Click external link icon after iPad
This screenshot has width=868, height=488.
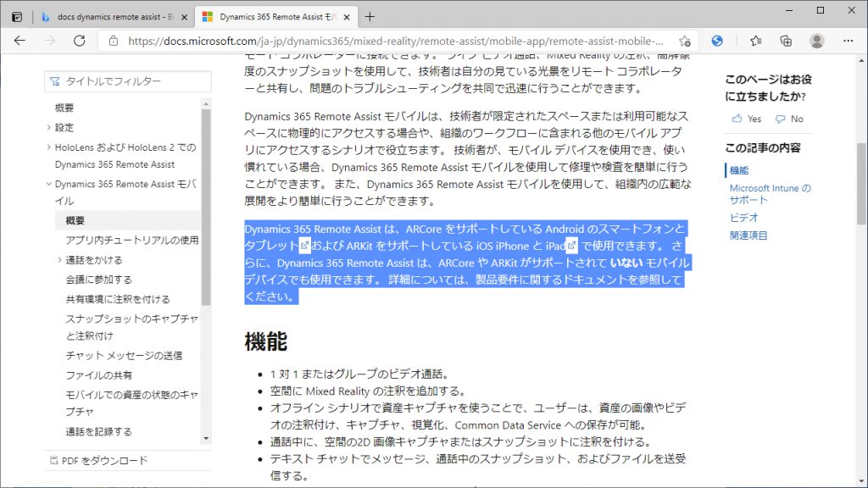click(572, 245)
